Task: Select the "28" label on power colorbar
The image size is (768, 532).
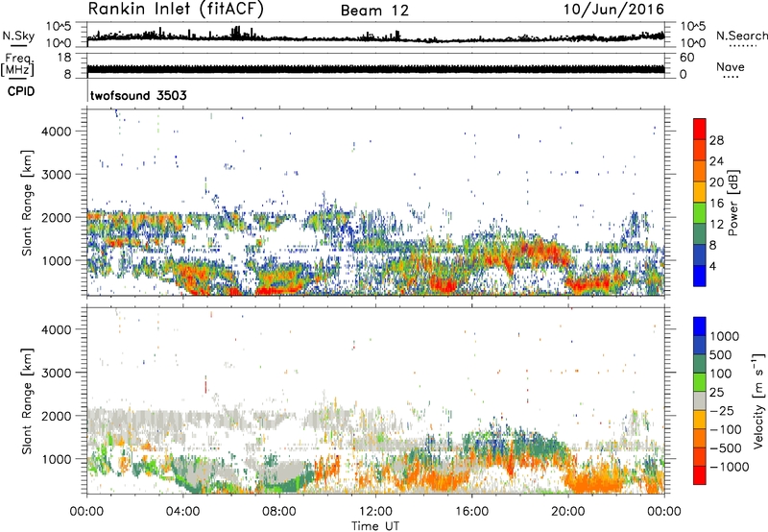Action: pyautogui.click(x=716, y=140)
